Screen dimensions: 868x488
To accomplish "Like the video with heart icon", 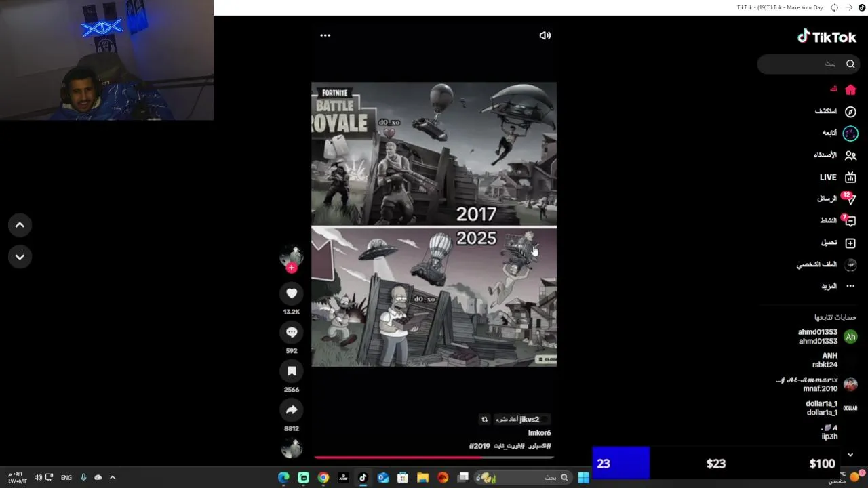I will [x=292, y=293].
